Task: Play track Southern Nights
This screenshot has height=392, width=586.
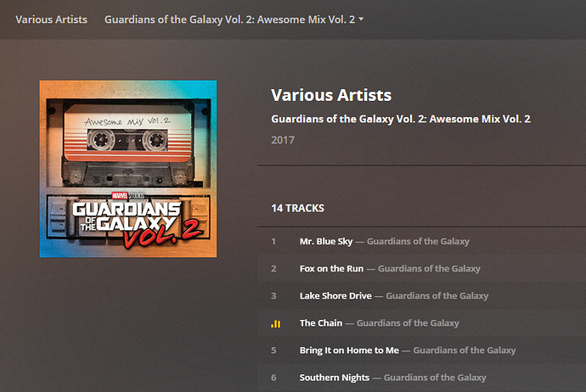Action: (335, 378)
